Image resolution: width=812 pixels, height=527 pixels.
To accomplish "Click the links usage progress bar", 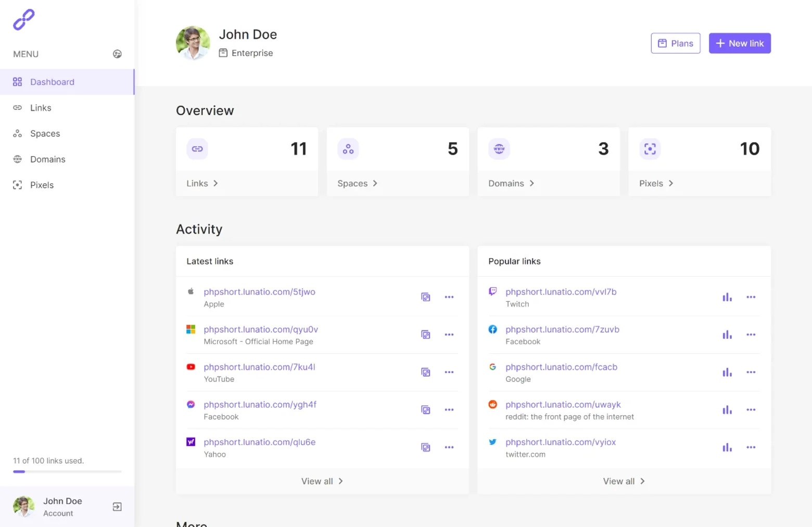I will tap(67, 471).
